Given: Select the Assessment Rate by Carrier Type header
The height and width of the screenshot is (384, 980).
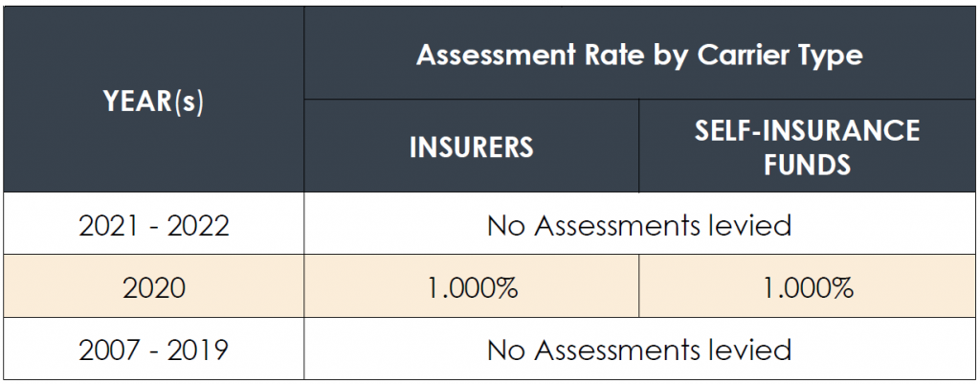Looking at the screenshot, I should (639, 54).
